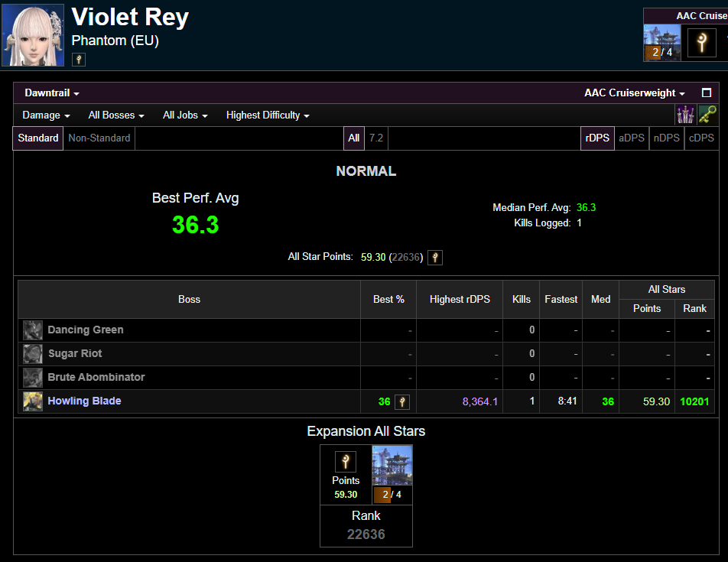Screen dimensions: 728x562
Task: Click zone thumbnail in Expansion All Stars box
Action: 392,466
